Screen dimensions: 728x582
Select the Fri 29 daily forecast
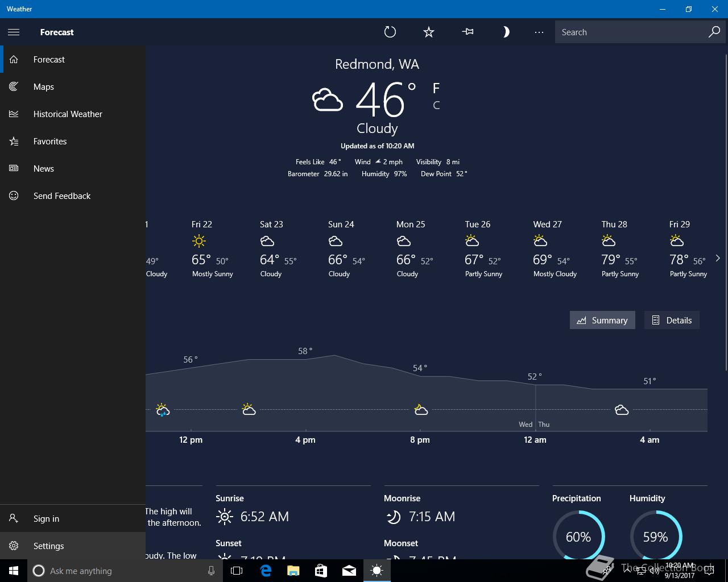click(x=688, y=249)
